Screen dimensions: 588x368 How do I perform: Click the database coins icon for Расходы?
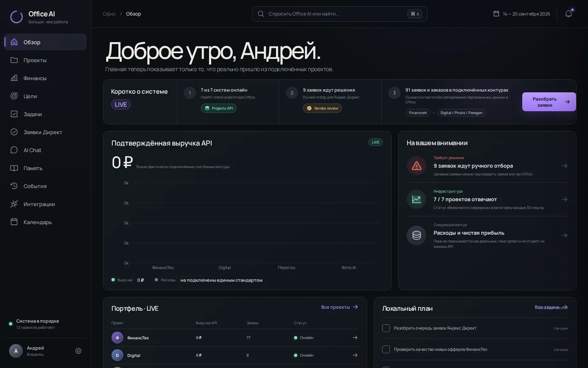416,235
